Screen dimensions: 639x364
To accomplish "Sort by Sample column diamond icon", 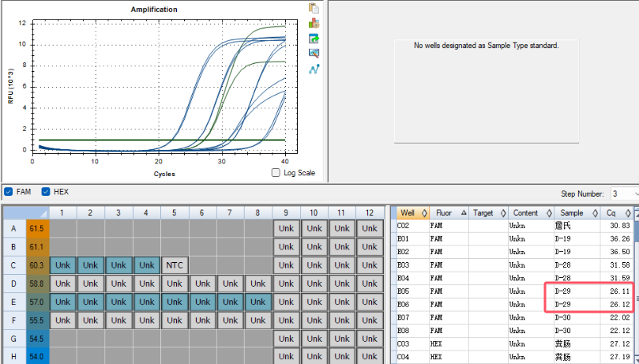I will pos(595,213).
